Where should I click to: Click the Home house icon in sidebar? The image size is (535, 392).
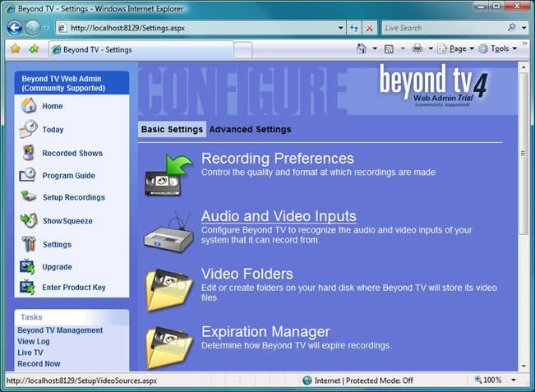pos(29,105)
